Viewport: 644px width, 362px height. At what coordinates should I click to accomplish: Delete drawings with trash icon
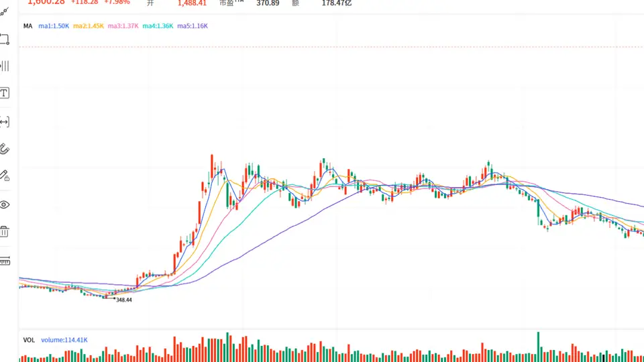(x=5, y=231)
